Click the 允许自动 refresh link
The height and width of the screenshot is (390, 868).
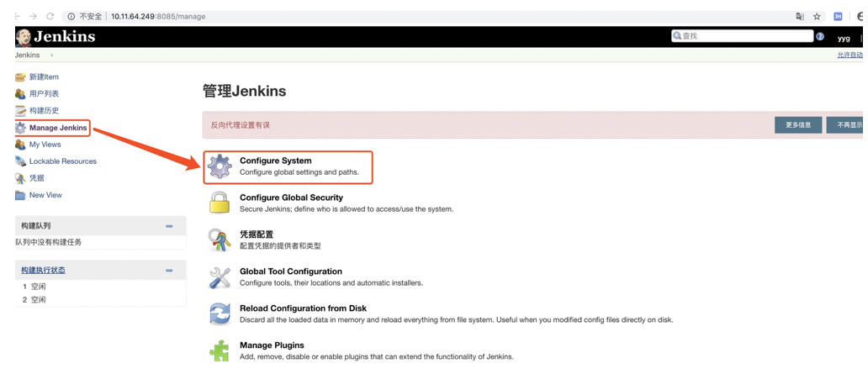849,55
